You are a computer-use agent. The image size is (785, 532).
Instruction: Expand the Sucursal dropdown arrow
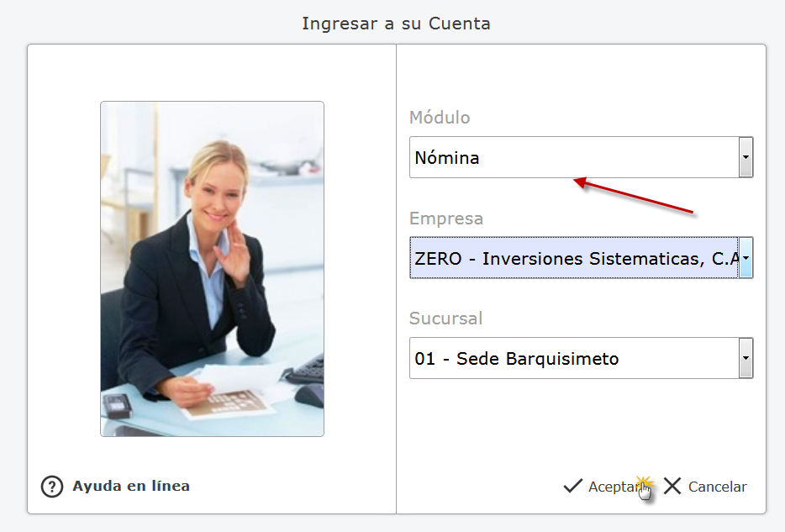click(746, 358)
